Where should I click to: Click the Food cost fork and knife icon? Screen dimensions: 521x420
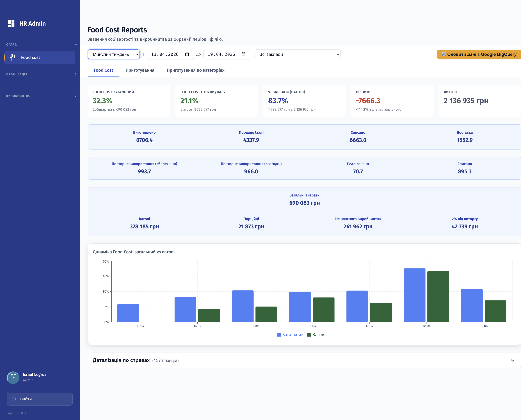(x=13, y=57)
